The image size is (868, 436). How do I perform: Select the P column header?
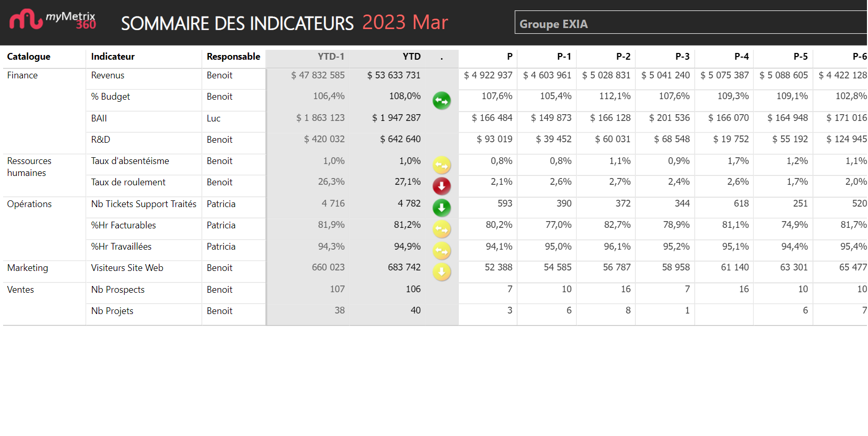click(x=510, y=57)
